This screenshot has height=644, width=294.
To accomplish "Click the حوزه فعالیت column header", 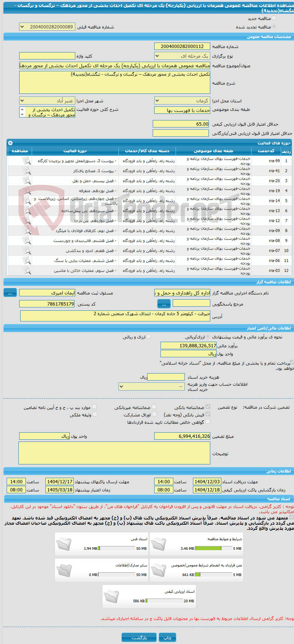I will 75,151.
